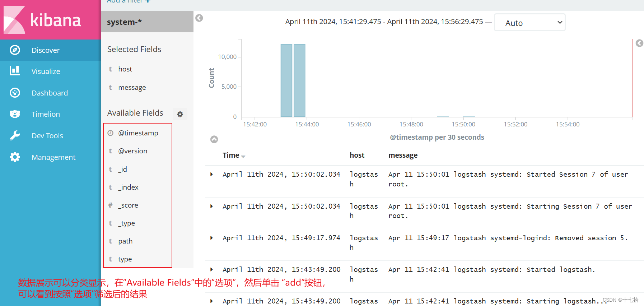Click small histogram bar near 15:50:00
644x306 pixels.
(x=469, y=116)
